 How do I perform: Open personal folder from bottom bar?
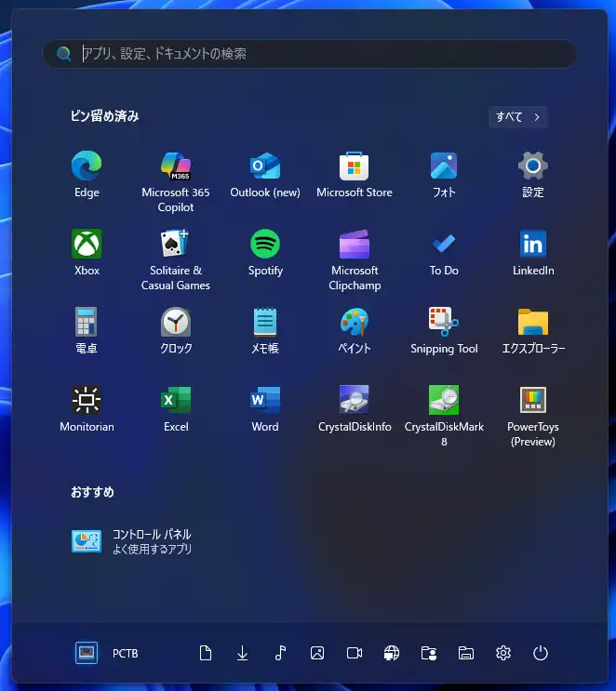429,653
